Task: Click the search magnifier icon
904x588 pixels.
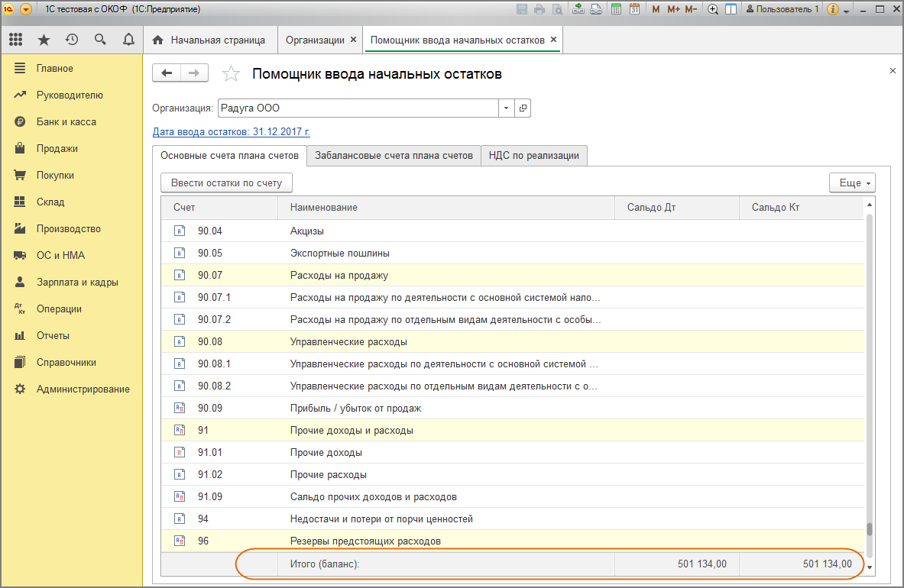Action: [x=100, y=40]
